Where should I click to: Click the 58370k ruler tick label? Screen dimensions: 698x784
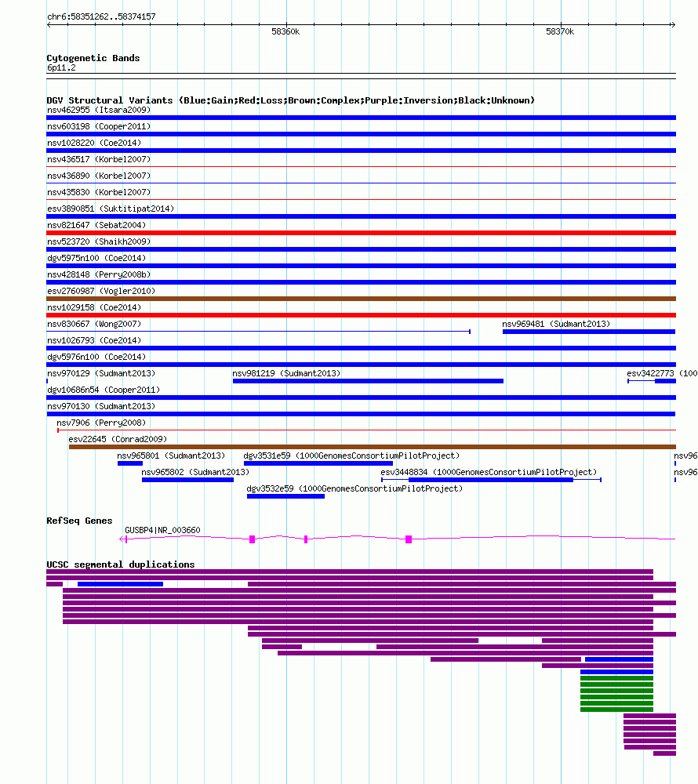coord(560,31)
